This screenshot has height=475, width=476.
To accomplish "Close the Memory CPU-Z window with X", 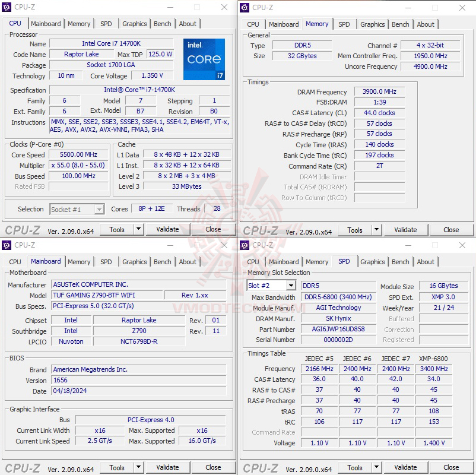I will [x=462, y=8].
